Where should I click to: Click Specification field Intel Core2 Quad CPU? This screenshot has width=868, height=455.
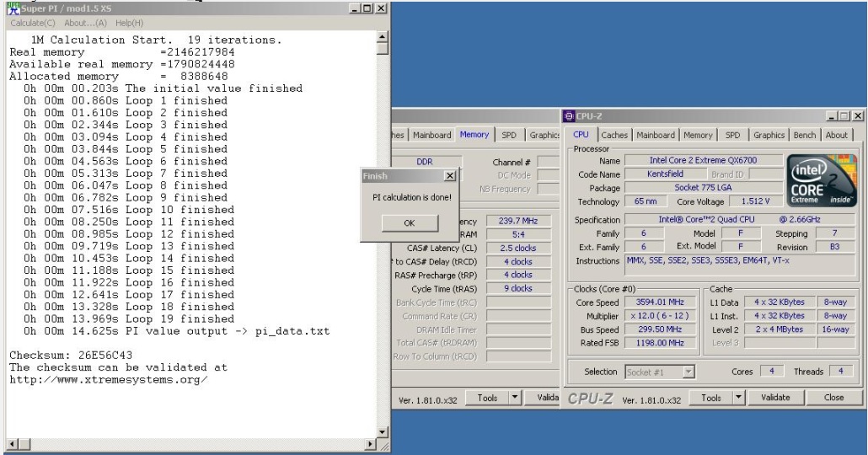(741, 219)
